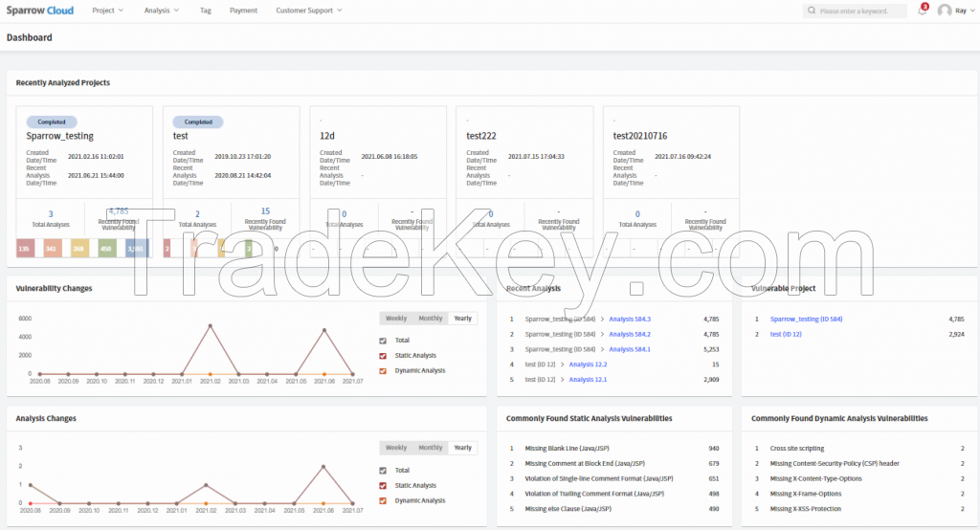The height and width of the screenshot is (530, 980).
Task: Click test card total analyses count 2
Action: (197, 214)
